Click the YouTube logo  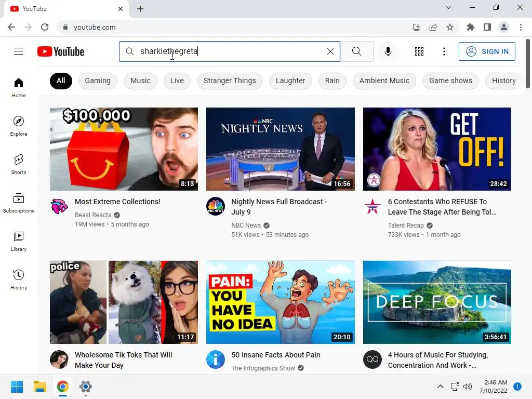click(x=61, y=51)
